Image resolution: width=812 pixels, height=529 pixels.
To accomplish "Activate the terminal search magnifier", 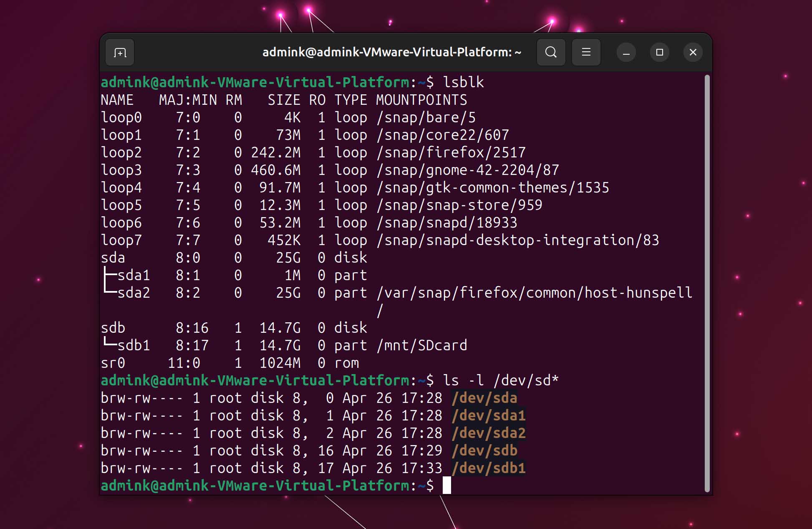I will pos(551,52).
